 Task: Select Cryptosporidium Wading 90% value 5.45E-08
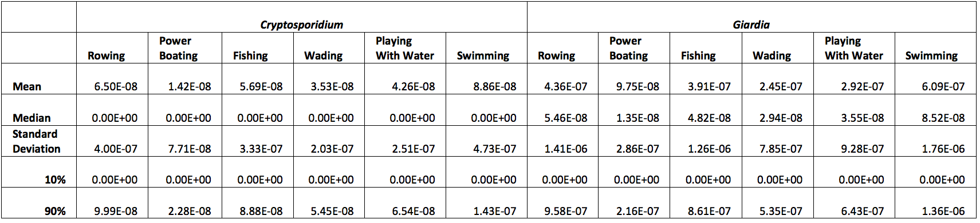point(332,211)
